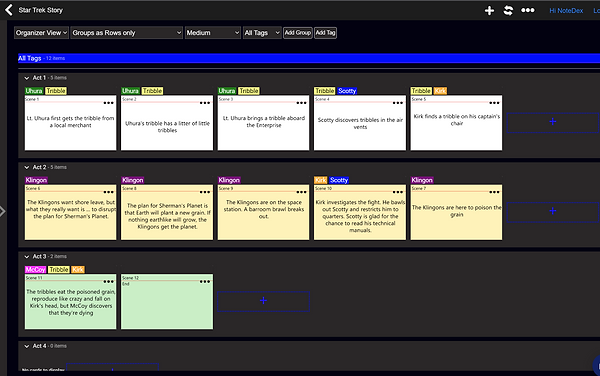Click the Klingon tag above Scene 7
The height and width of the screenshot is (376, 600).
point(422,180)
